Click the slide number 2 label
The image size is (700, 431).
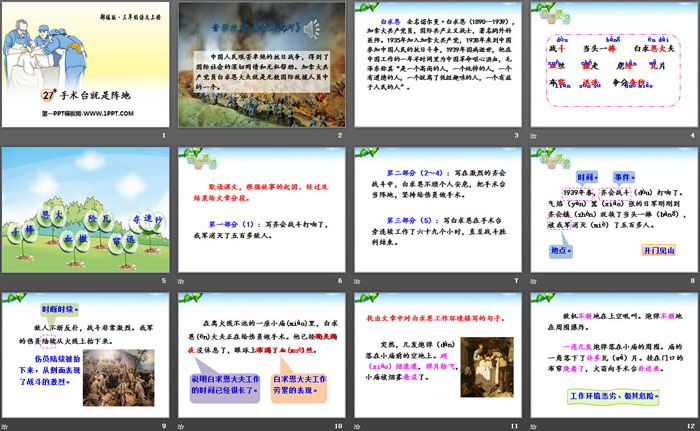(x=340, y=135)
